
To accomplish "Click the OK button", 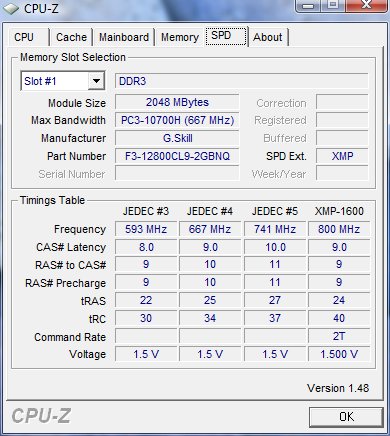I will [x=346, y=417].
